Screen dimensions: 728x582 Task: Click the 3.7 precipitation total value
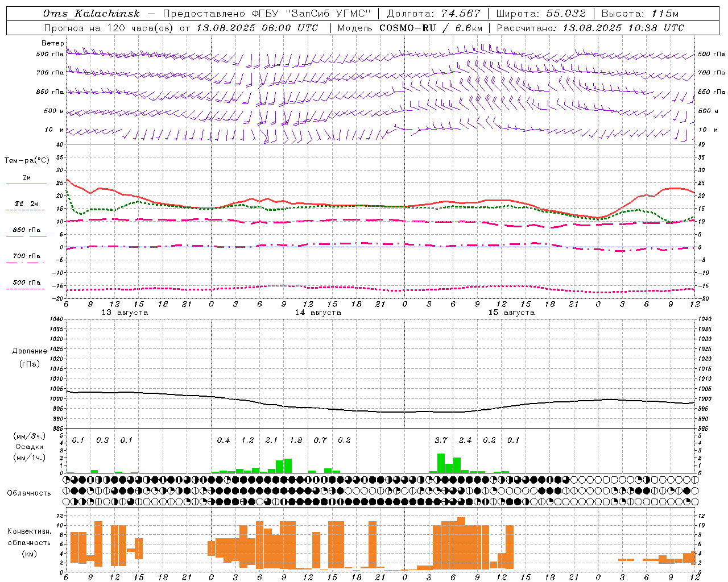pos(441,440)
